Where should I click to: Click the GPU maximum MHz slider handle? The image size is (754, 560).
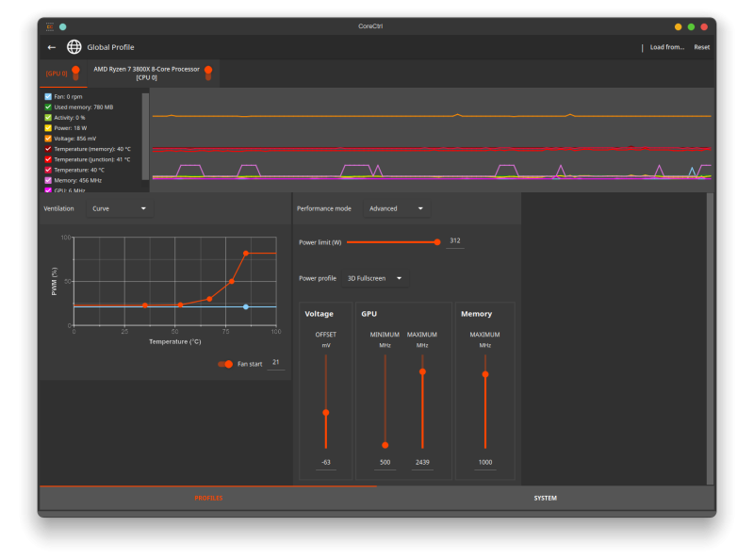(422, 371)
